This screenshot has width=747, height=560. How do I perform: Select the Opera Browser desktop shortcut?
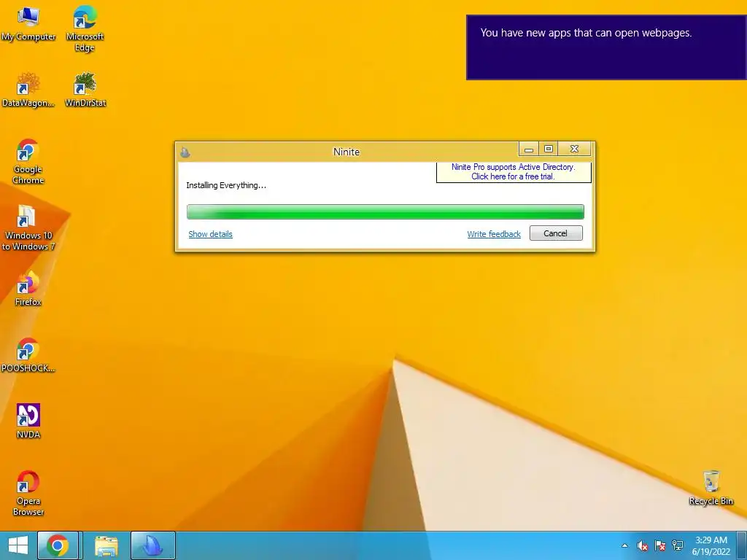pyautogui.click(x=28, y=494)
